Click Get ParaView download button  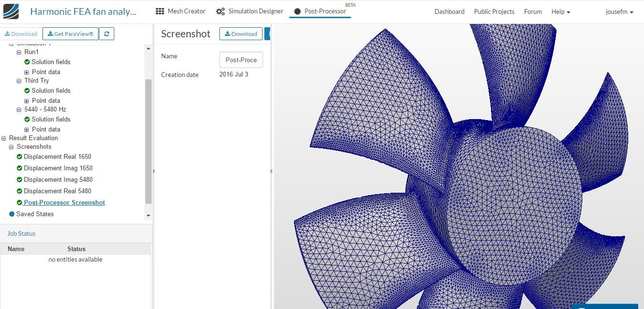[71, 34]
